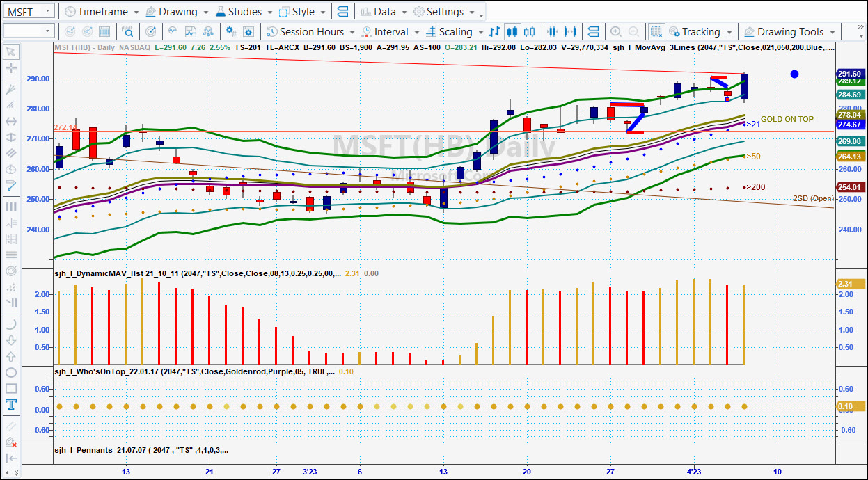This screenshot has width=868, height=480.
Task: Click the >50 moving average label
Action: [752, 157]
